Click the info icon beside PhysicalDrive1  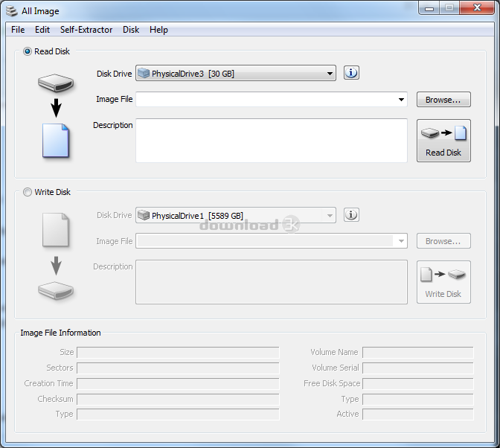point(352,215)
